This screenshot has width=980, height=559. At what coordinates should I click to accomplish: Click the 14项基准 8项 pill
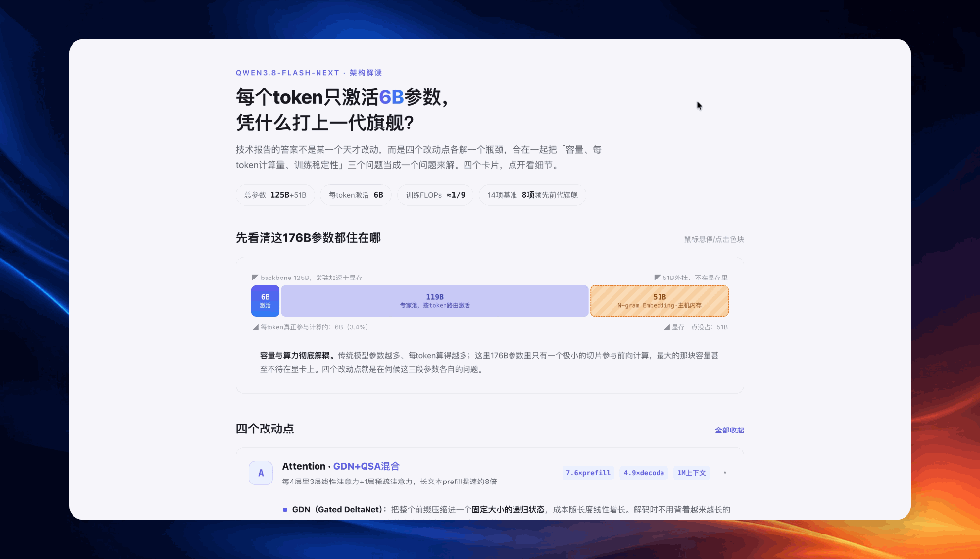[x=532, y=195]
